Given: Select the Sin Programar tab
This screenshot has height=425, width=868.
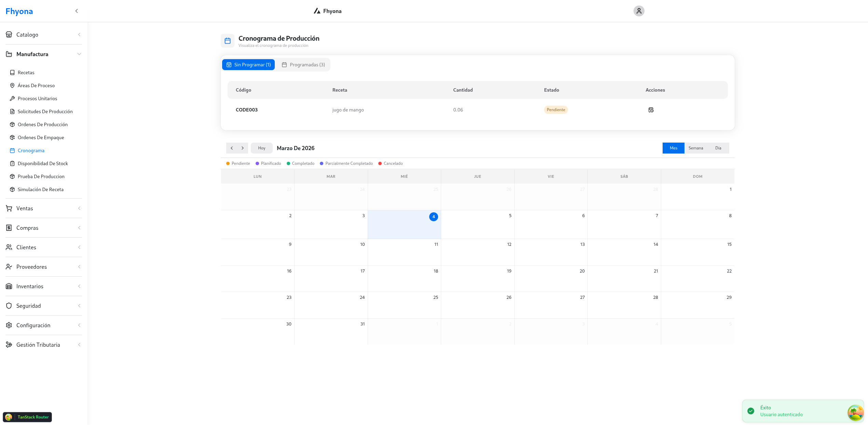Looking at the screenshot, I should tap(248, 64).
